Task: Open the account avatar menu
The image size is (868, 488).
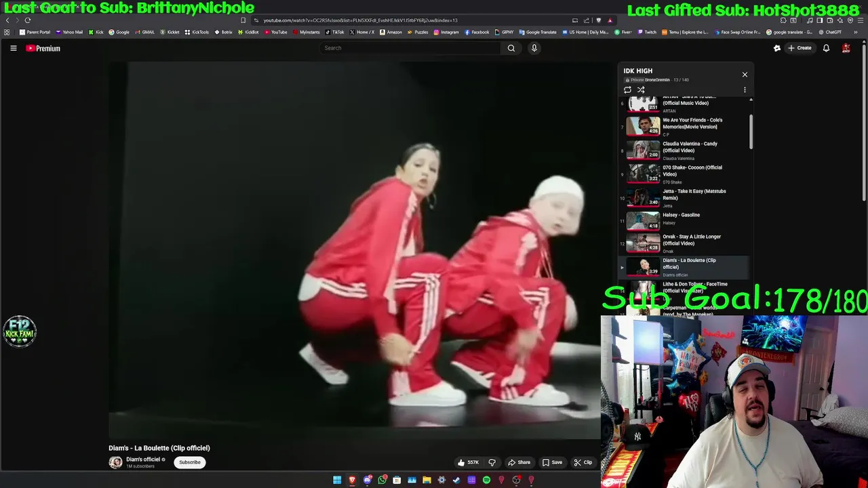Action: tap(846, 48)
